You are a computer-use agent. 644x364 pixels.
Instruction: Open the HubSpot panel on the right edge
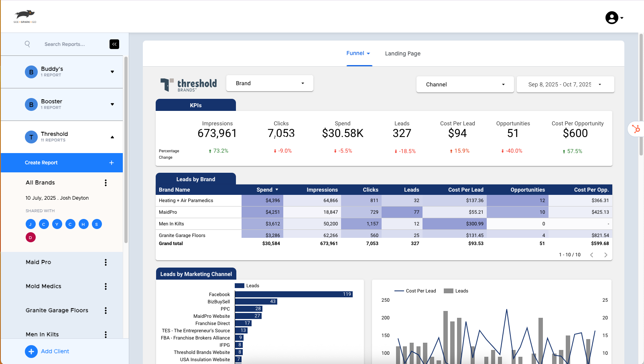click(x=636, y=129)
